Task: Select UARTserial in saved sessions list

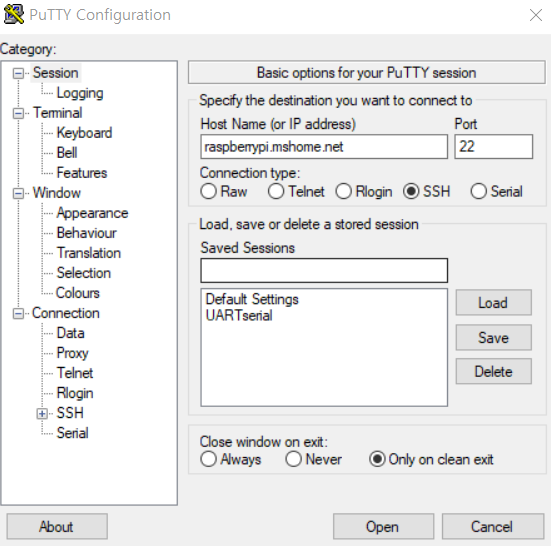Action: (239, 316)
